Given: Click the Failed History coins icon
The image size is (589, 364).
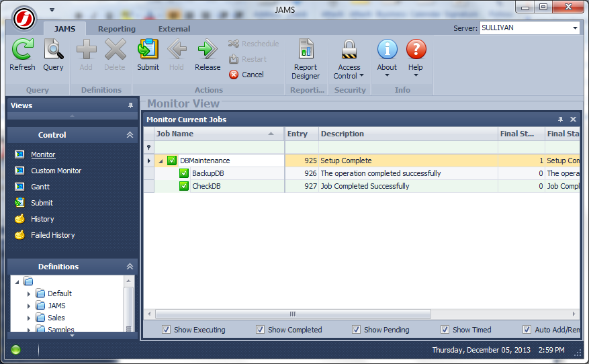Looking at the screenshot, I should click(x=19, y=235).
